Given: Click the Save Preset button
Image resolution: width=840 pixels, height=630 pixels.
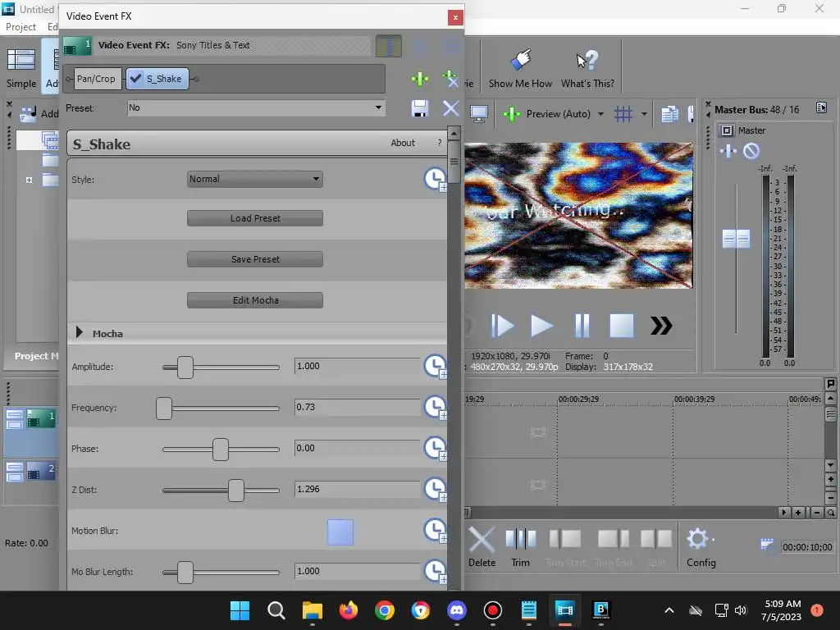Looking at the screenshot, I should click(255, 259).
